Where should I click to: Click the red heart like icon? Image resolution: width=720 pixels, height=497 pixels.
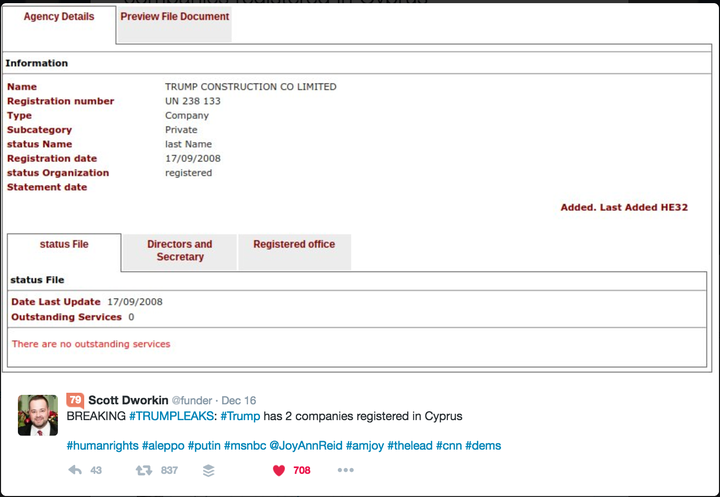pos(279,470)
